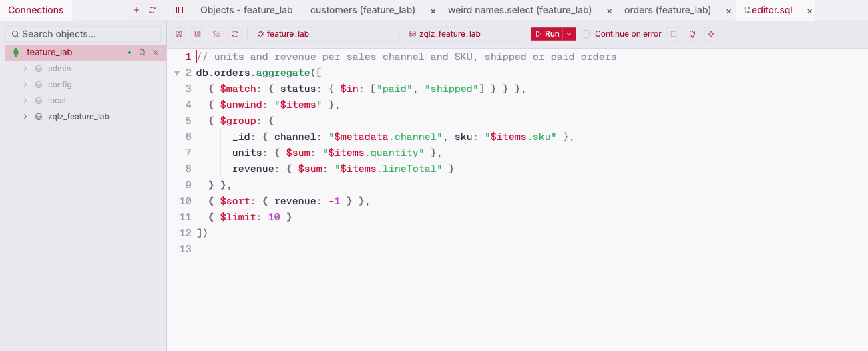The height and width of the screenshot is (351, 868).
Task: Close the weird names.select tab
Action: click(x=609, y=11)
